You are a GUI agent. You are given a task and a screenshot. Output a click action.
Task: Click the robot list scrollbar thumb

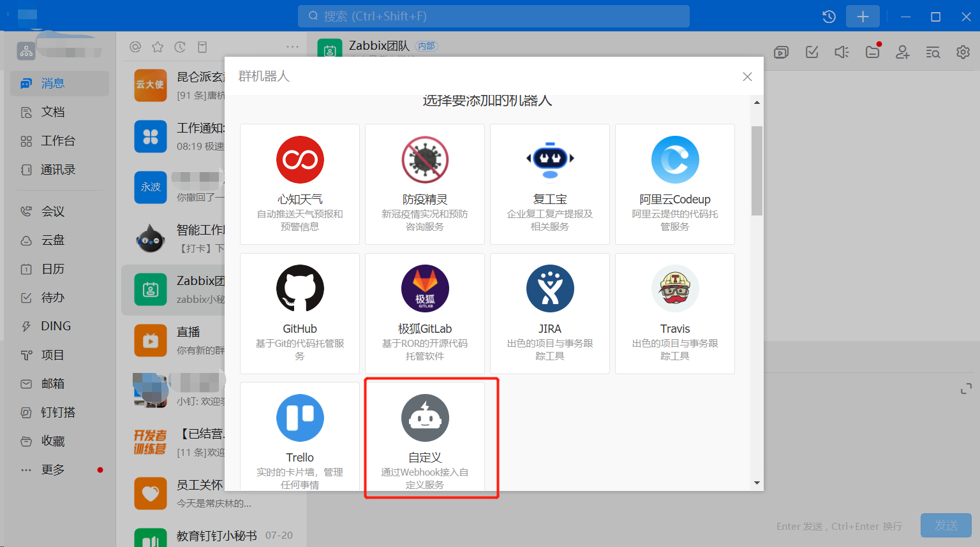[x=757, y=171]
